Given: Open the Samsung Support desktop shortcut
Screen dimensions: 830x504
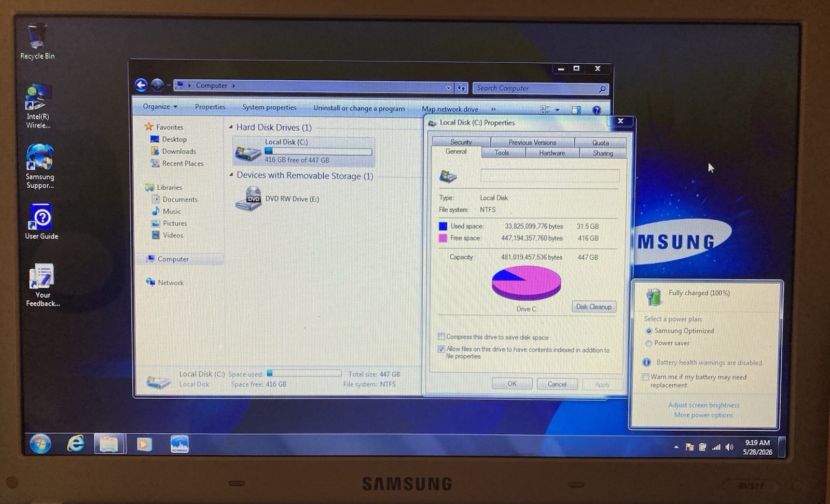Looking at the screenshot, I should [x=40, y=166].
